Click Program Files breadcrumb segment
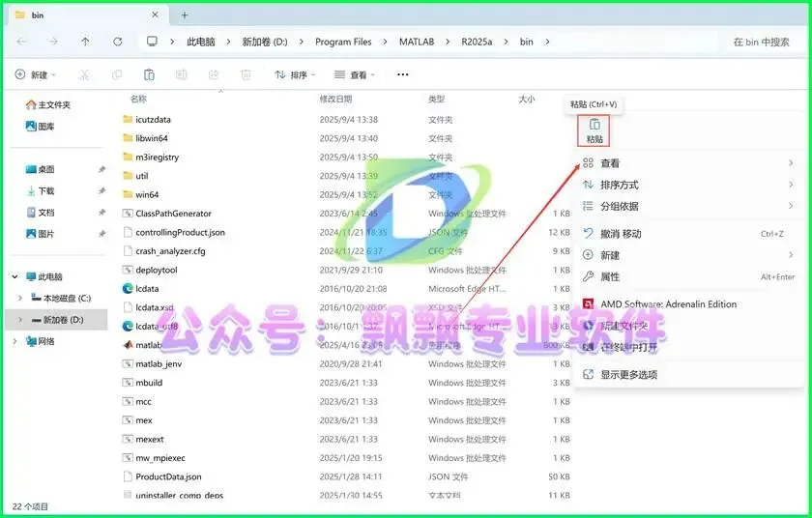812x518 pixels. click(x=343, y=42)
